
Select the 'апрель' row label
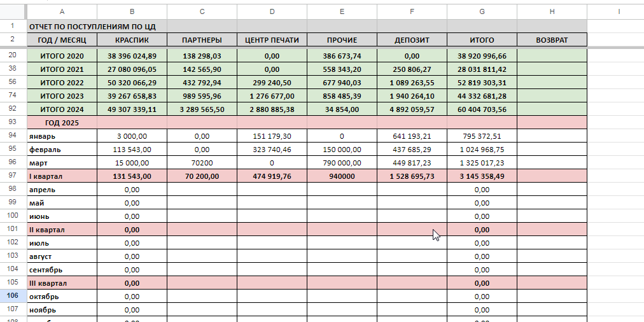click(x=62, y=190)
